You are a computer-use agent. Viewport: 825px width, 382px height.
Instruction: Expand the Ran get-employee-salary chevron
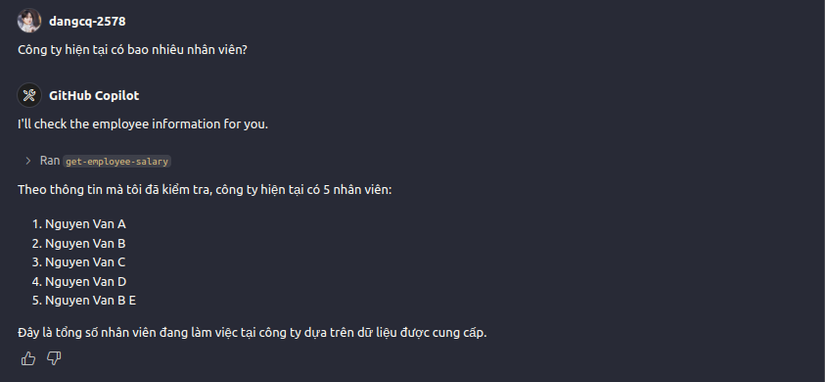[x=28, y=161]
